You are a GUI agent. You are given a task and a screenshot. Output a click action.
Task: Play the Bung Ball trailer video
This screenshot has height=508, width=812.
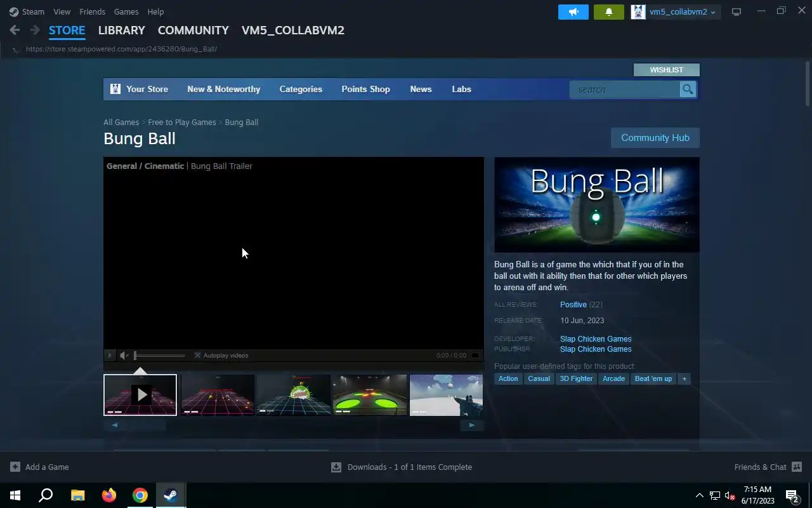pyautogui.click(x=110, y=356)
